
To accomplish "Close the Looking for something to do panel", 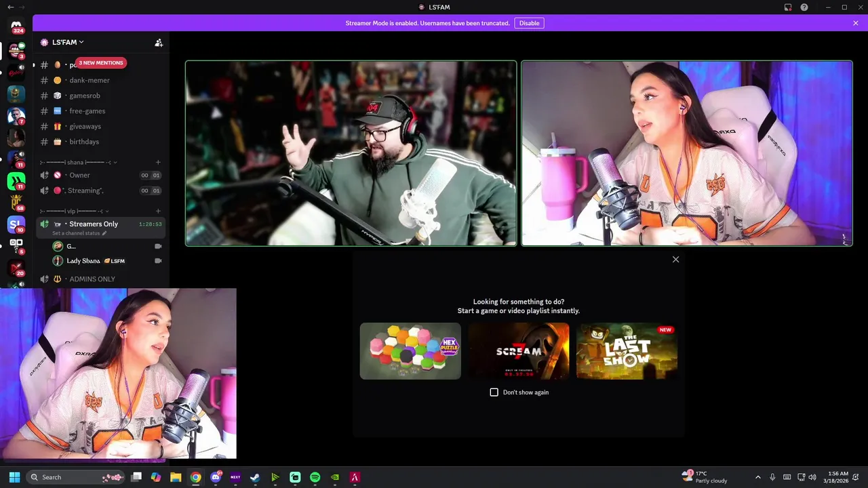I will pyautogui.click(x=675, y=260).
